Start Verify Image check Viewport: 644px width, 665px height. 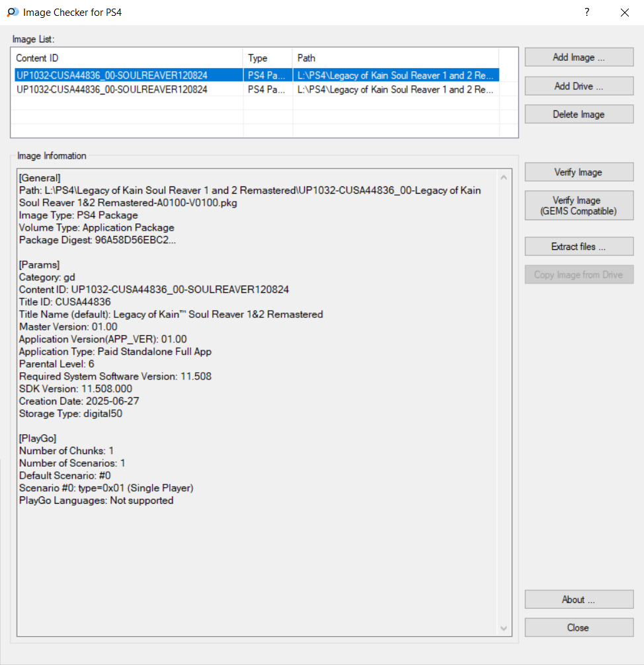pos(579,172)
